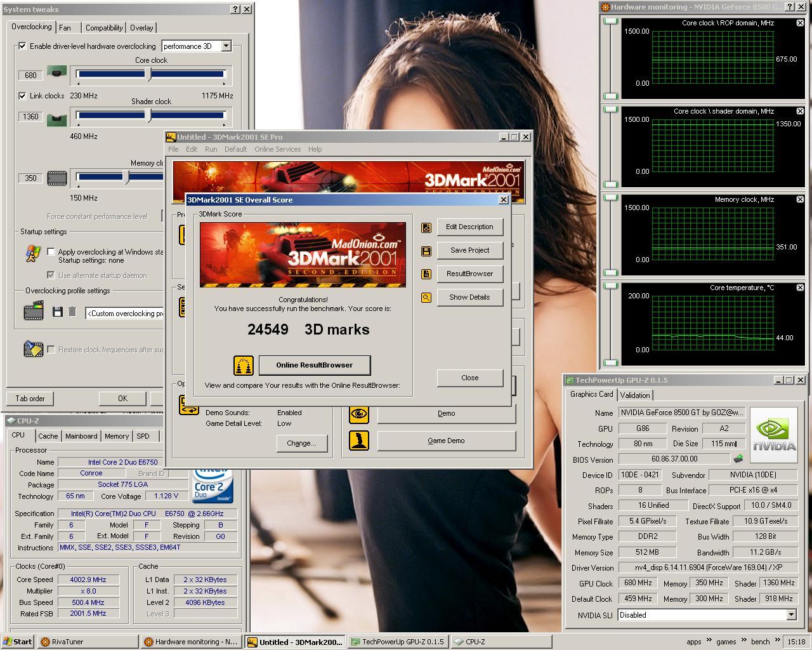Open the Mainboard tab in CPU-Z
This screenshot has height=650, width=812.
point(81,436)
